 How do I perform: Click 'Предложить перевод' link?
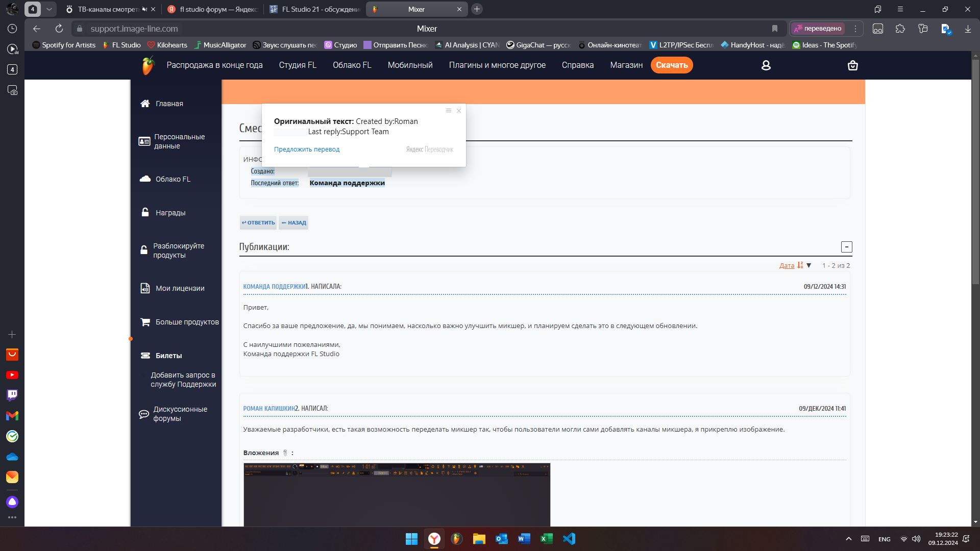click(x=307, y=149)
